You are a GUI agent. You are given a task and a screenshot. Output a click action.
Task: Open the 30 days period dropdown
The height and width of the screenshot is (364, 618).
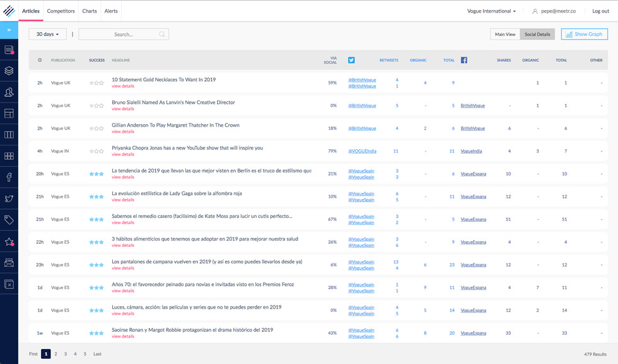tap(47, 34)
